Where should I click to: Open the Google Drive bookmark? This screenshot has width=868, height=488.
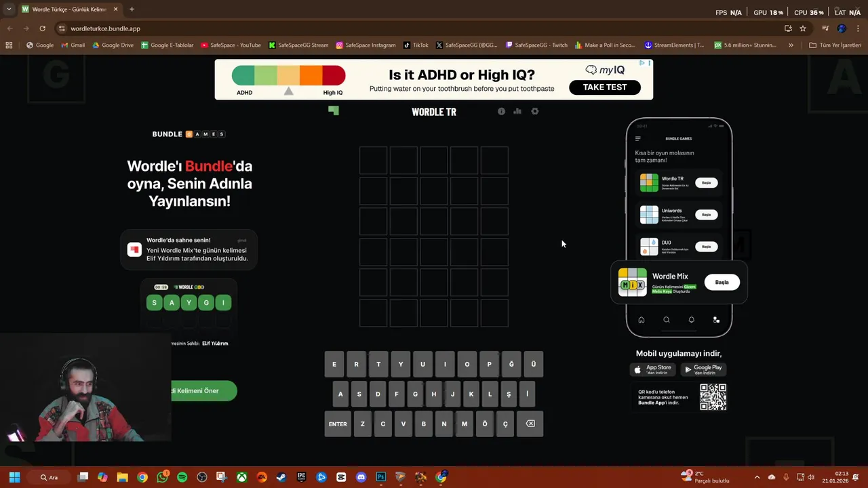113,45
